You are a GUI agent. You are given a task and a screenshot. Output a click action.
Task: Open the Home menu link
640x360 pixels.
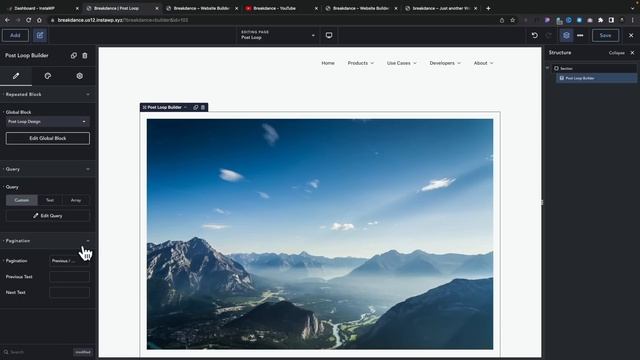click(328, 63)
